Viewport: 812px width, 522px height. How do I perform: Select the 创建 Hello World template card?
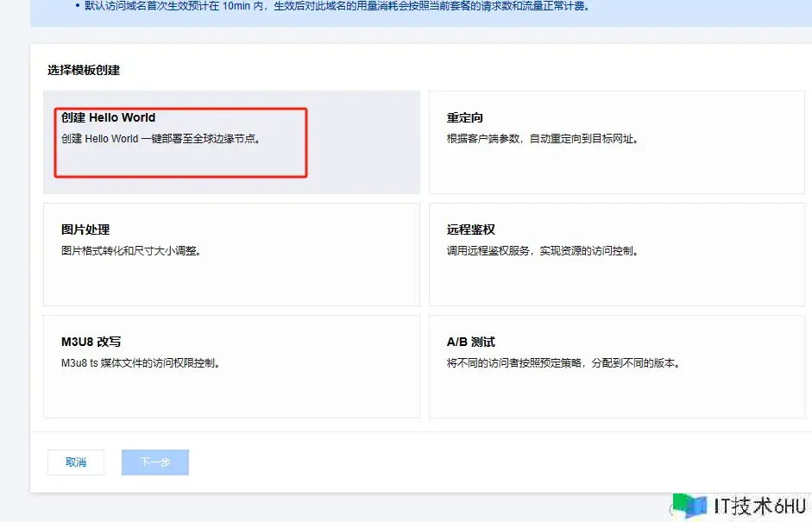pos(231,142)
